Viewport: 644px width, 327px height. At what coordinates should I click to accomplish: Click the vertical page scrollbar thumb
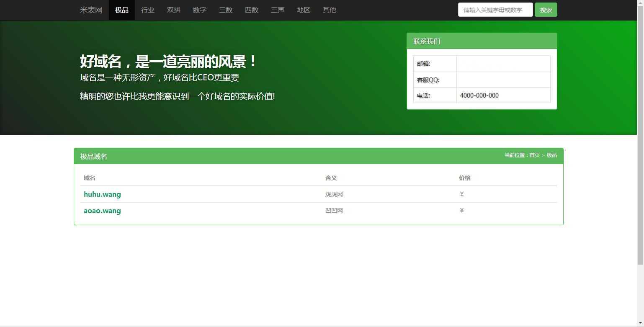point(640,135)
